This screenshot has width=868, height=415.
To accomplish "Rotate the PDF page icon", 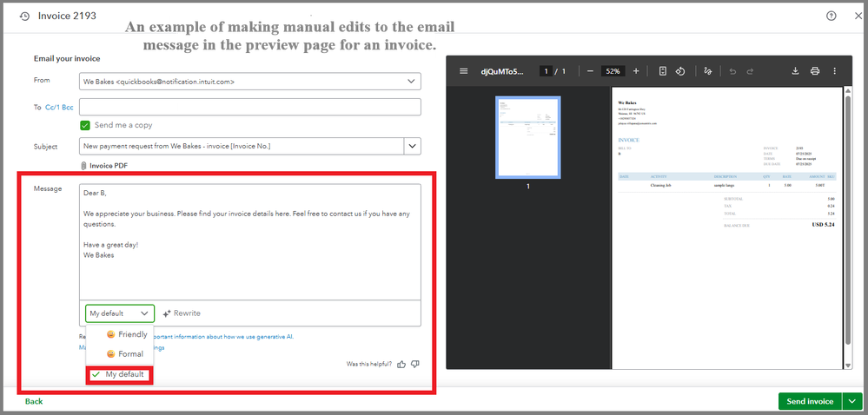I will click(x=681, y=71).
